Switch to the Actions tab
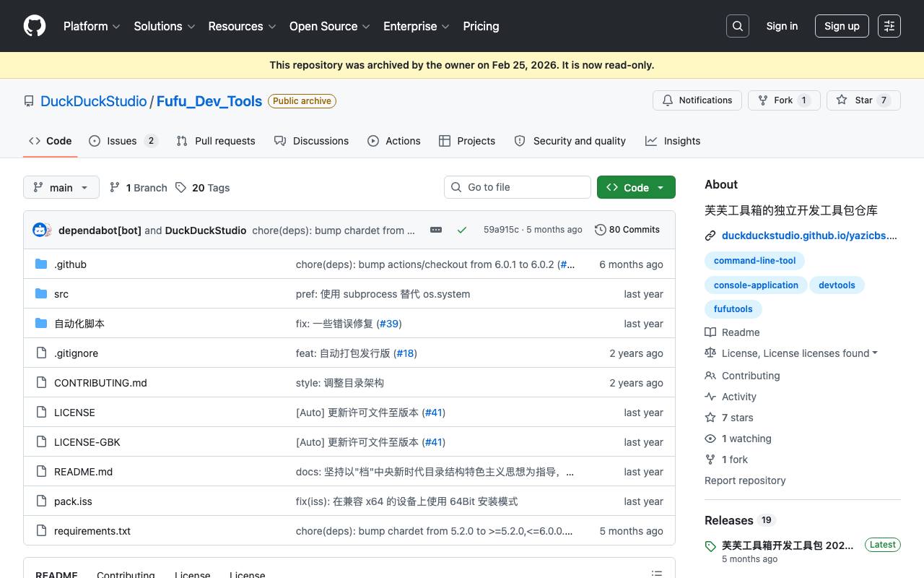 [x=394, y=141]
